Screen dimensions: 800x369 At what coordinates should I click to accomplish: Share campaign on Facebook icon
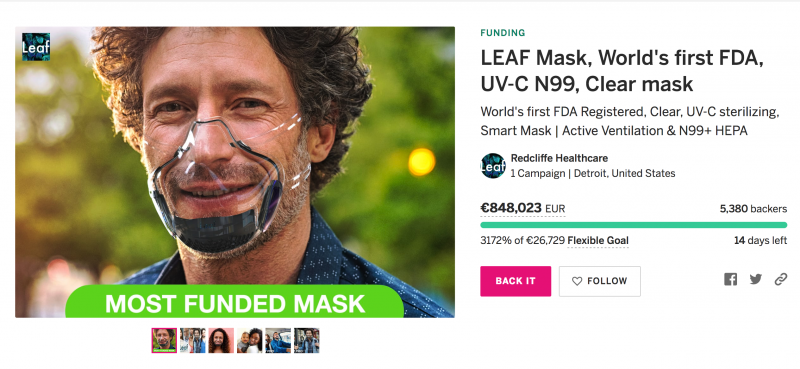tap(731, 279)
